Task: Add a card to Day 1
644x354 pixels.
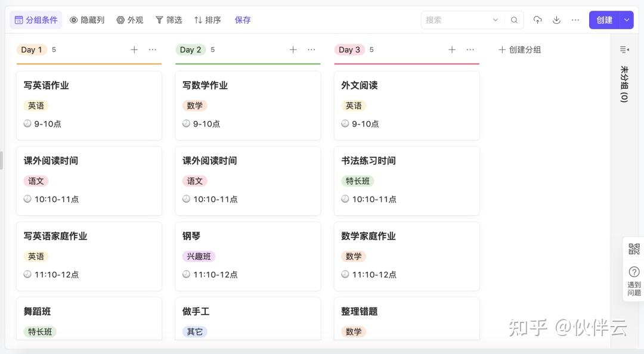Action: (134, 50)
